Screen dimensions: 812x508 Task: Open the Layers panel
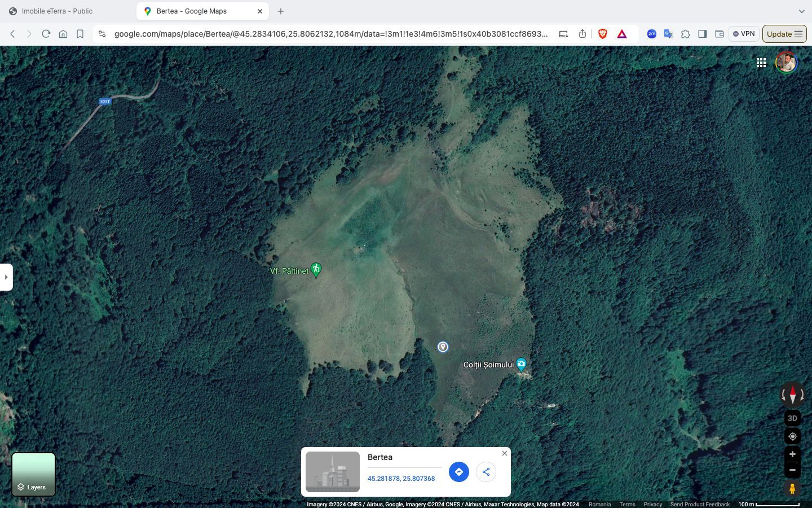pos(33,474)
